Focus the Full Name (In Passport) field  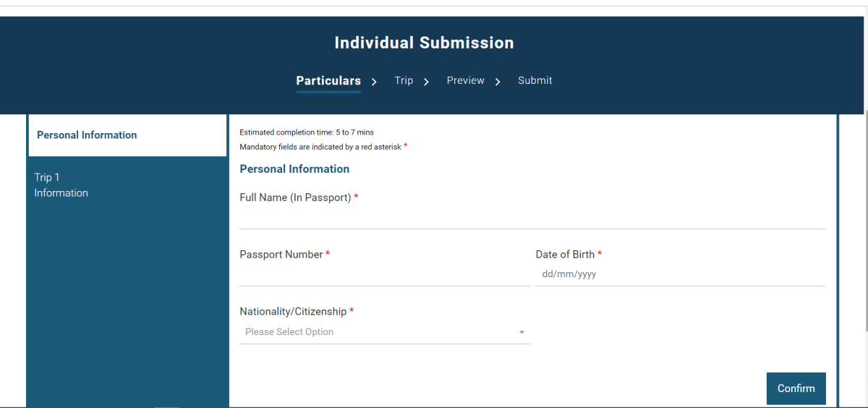532,218
